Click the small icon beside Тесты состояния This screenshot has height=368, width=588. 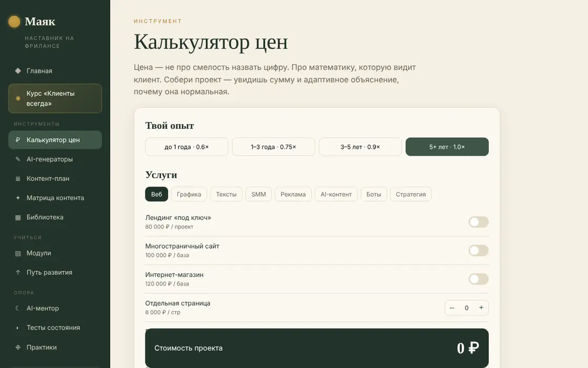point(18,328)
